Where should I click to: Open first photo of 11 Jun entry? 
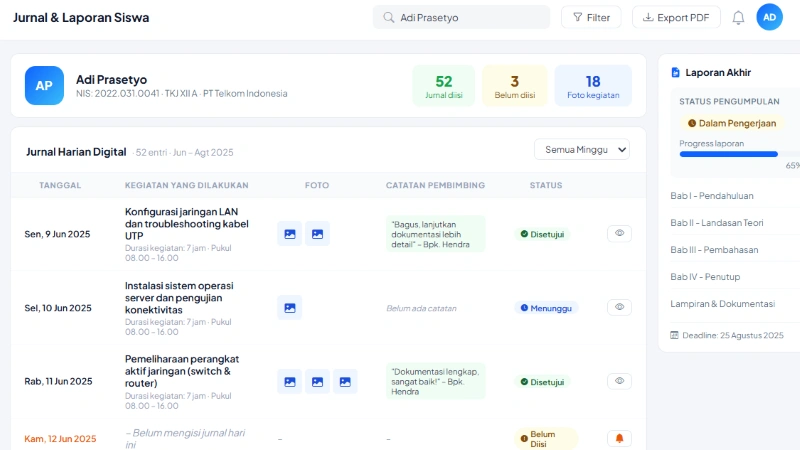tap(290, 382)
